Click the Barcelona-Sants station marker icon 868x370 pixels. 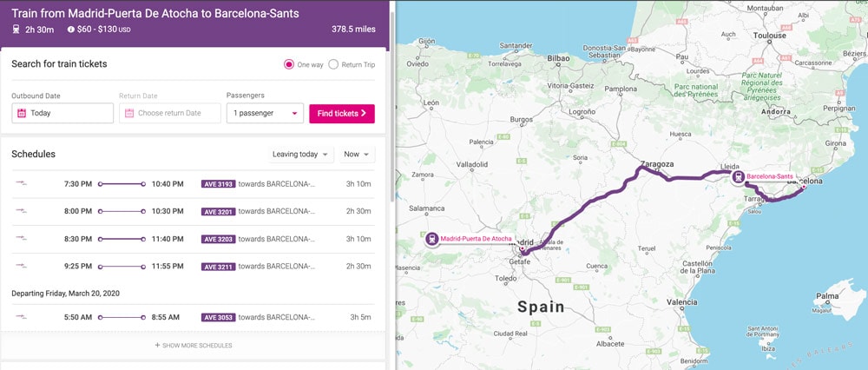click(739, 177)
